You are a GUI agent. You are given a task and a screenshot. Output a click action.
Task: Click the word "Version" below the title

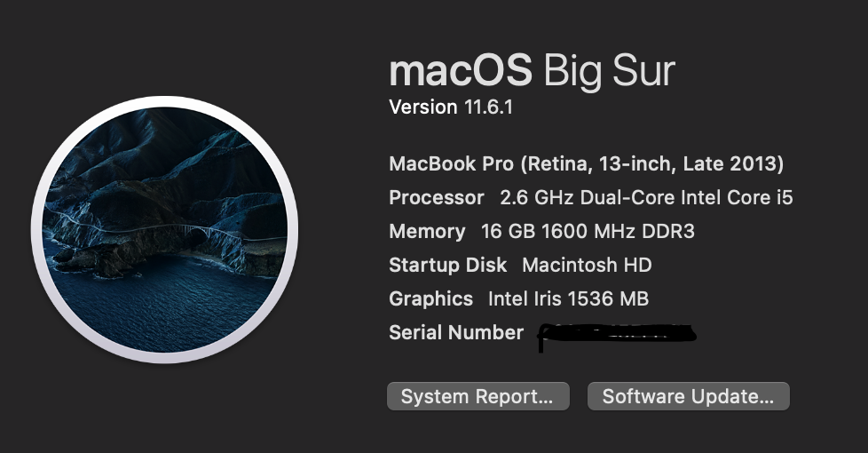(x=423, y=107)
